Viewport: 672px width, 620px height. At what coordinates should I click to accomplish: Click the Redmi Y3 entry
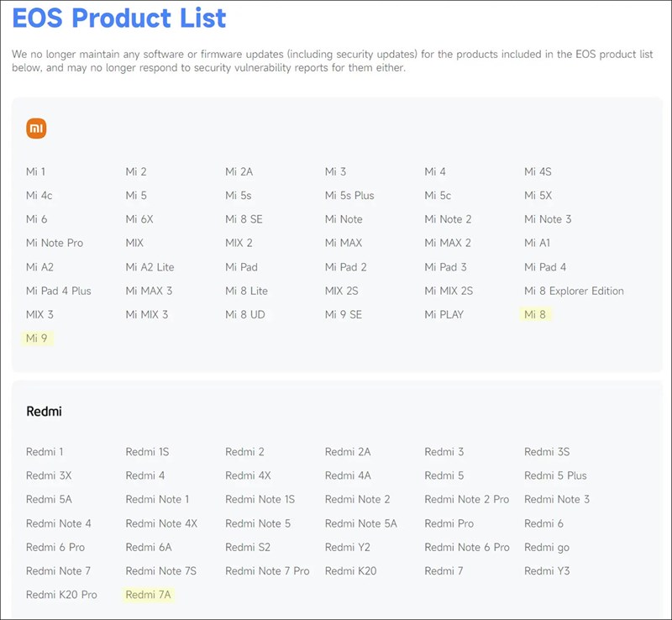pyautogui.click(x=547, y=571)
